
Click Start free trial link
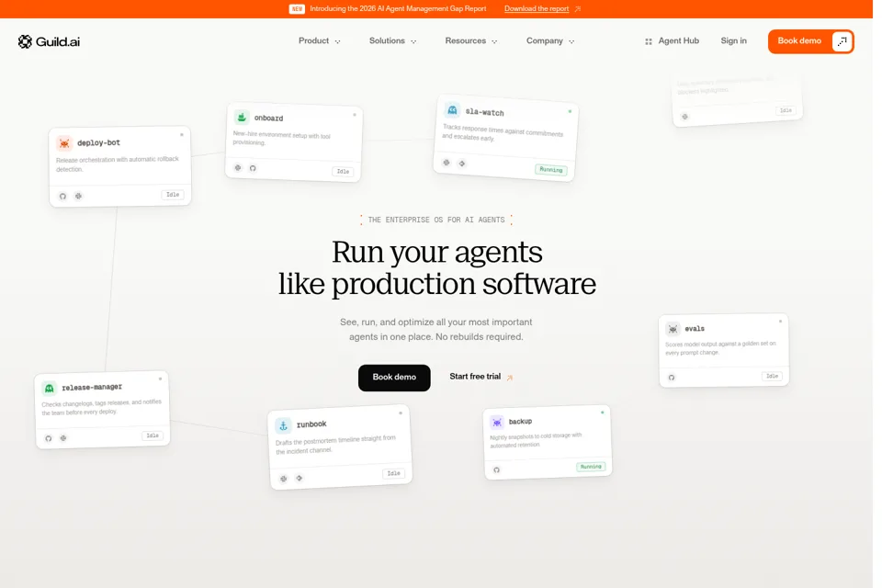(x=475, y=377)
